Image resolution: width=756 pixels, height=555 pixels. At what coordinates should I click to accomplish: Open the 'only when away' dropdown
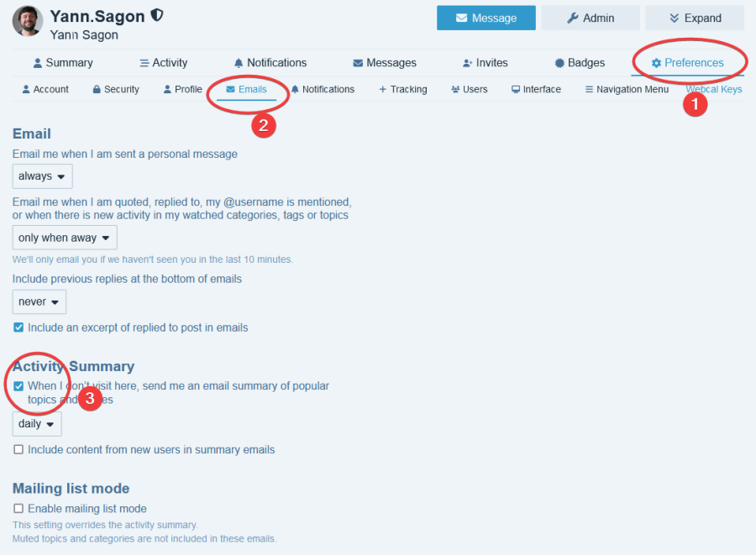65,238
